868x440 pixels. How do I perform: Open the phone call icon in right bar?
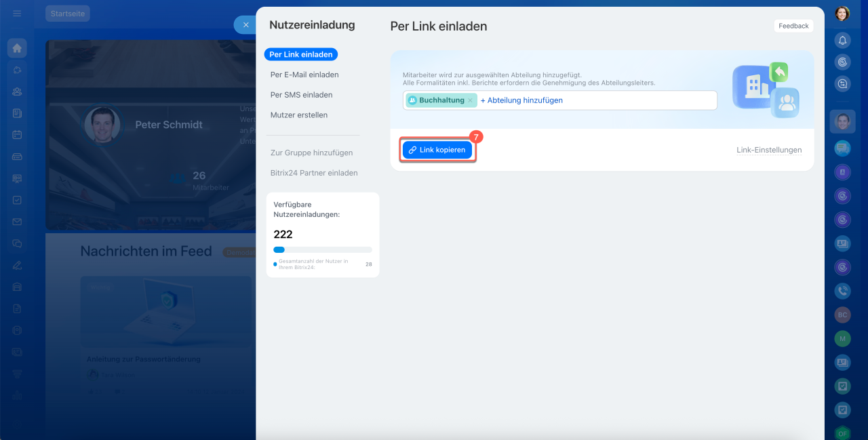(x=842, y=291)
